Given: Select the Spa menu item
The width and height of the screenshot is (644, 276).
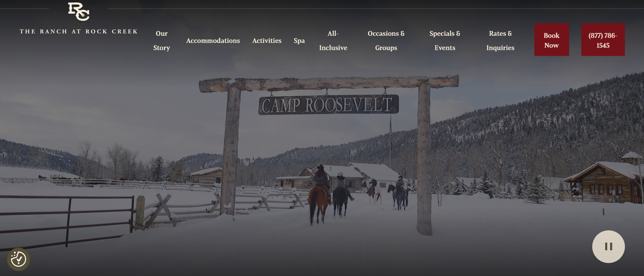Looking at the screenshot, I should [299, 41].
